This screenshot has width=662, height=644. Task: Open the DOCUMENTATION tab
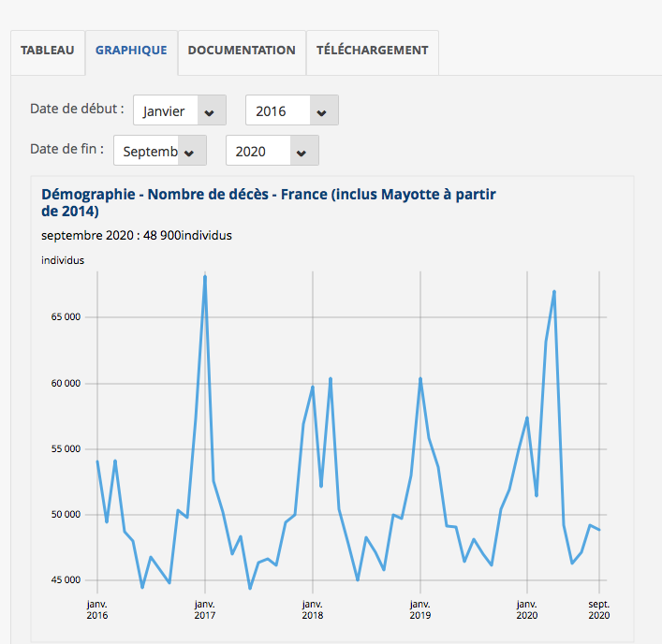click(242, 51)
